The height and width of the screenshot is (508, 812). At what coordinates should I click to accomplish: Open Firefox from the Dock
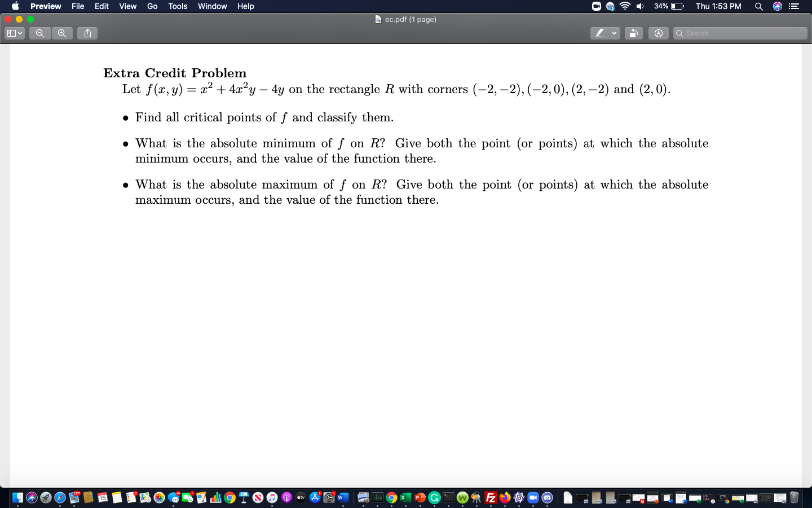point(504,498)
